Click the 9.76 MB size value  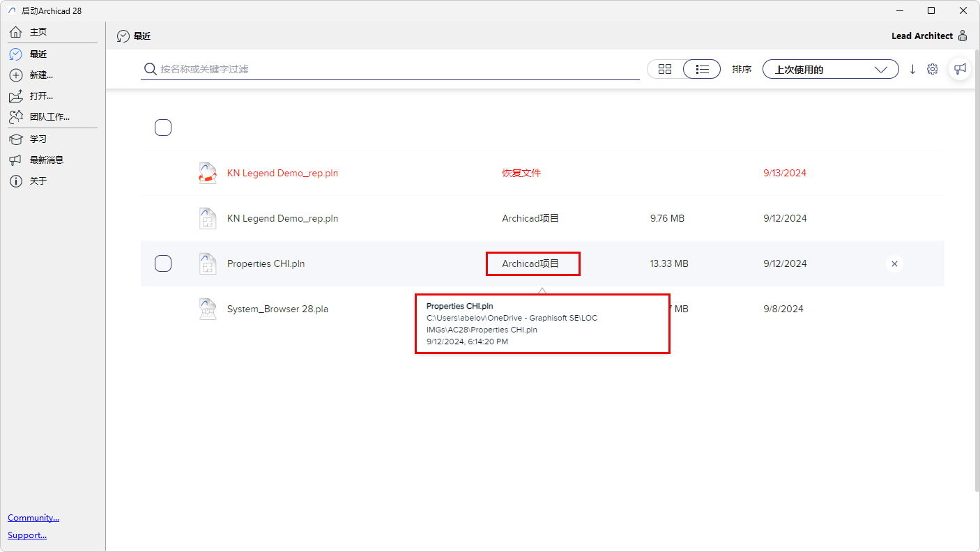667,218
